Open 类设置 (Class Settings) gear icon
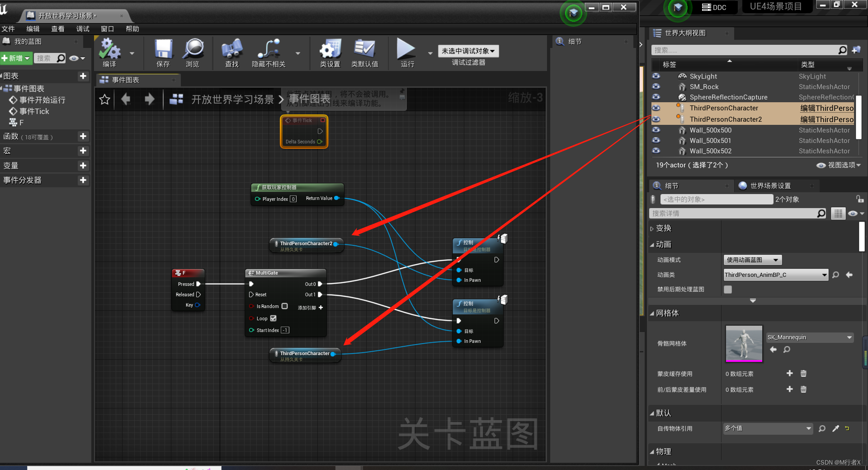The height and width of the screenshot is (470, 868). 330,49
